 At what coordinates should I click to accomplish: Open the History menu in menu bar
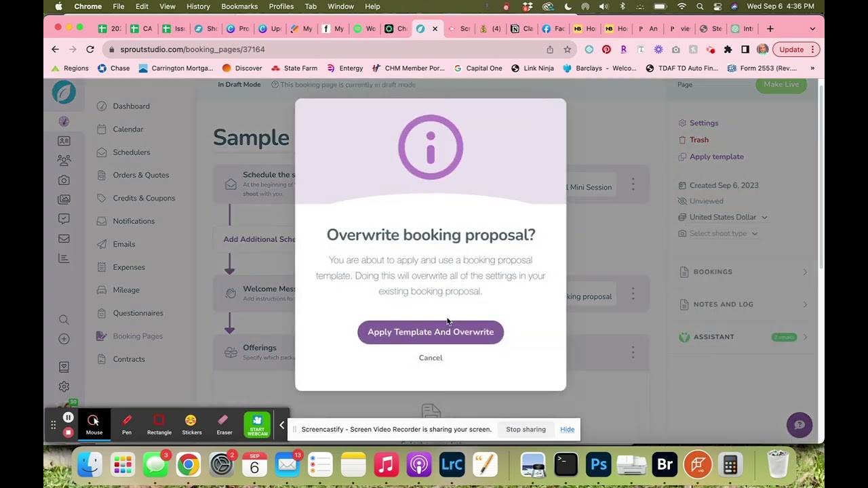click(198, 7)
